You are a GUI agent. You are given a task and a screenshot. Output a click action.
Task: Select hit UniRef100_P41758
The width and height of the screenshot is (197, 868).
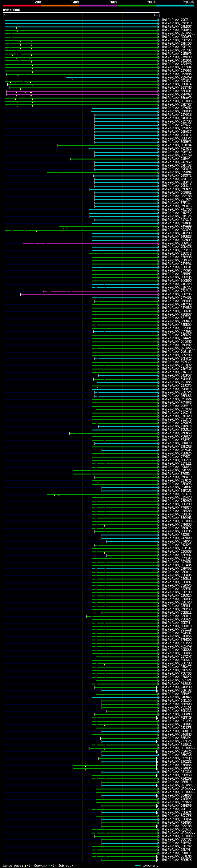tap(176, 210)
